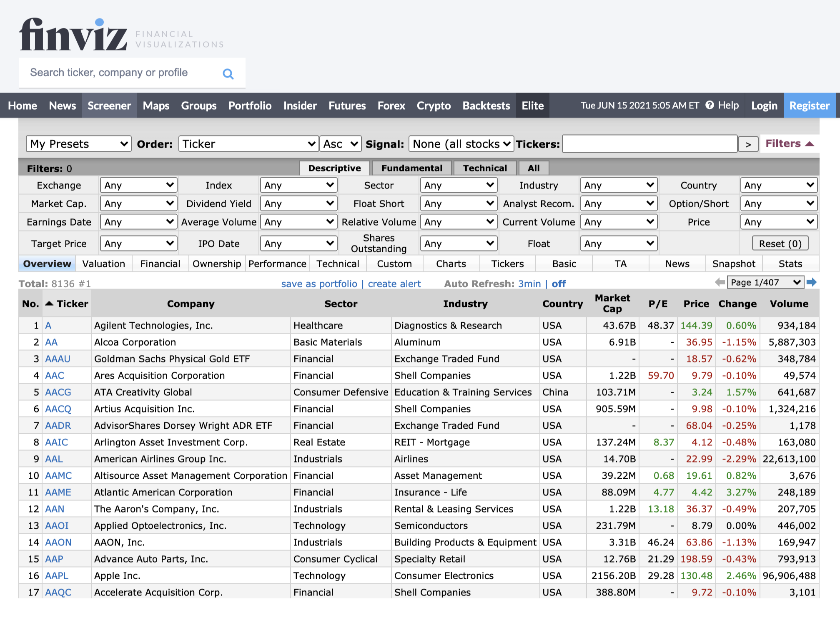The height and width of the screenshot is (623, 840).
Task: Open the Page 1/407 dropdown
Action: click(x=765, y=282)
